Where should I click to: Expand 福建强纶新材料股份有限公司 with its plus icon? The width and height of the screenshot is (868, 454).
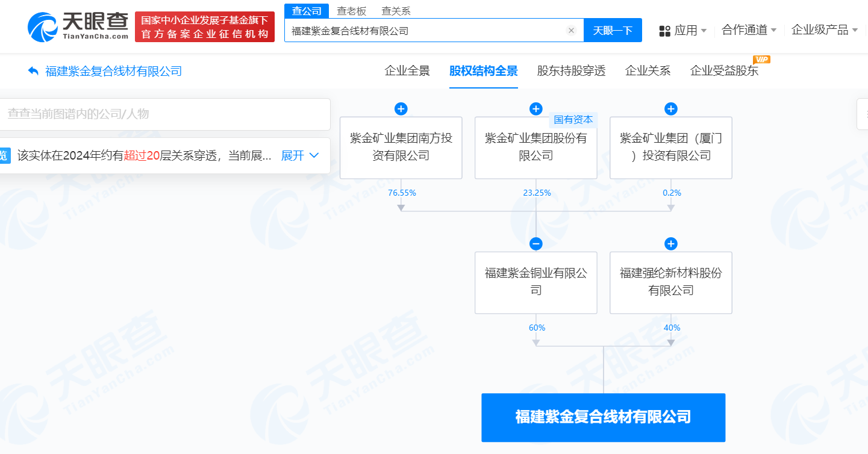coord(670,243)
